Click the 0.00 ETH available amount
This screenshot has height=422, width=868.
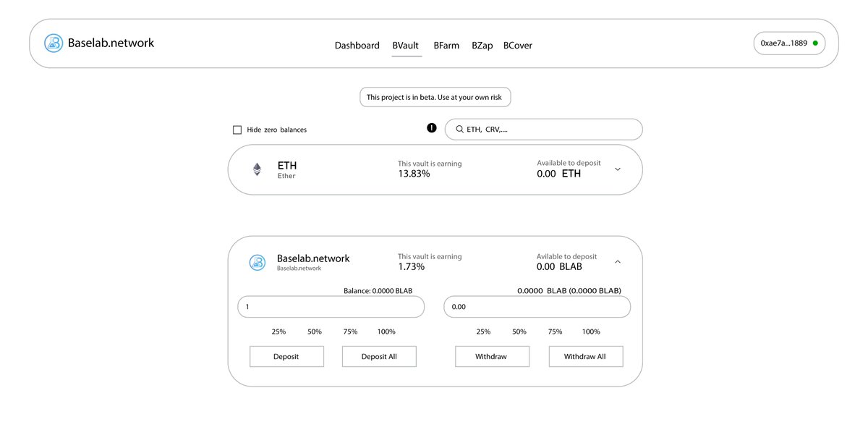[558, 174]
